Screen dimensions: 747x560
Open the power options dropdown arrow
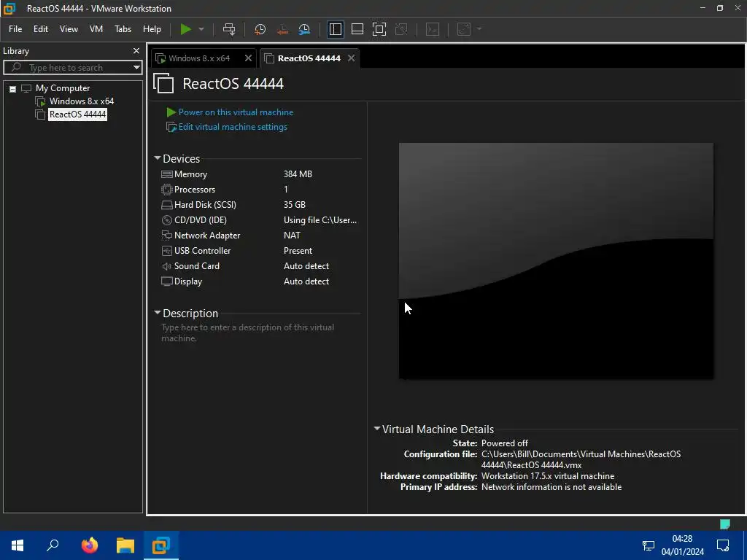[x=201, y=29]
